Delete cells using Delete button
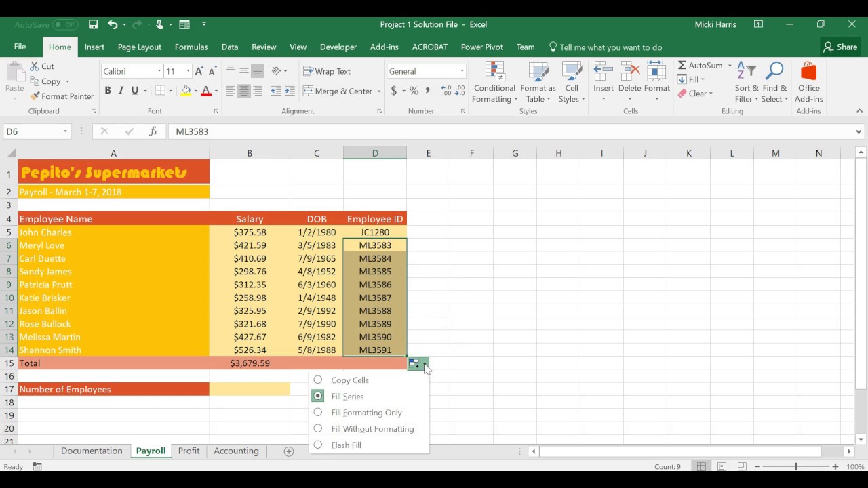 click(x=629, y=82)
